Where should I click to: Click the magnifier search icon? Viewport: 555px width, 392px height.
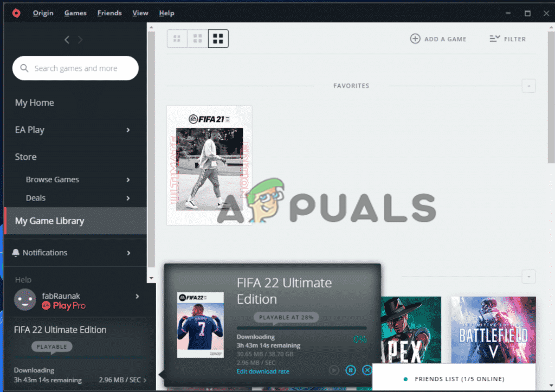[x=24, y=68]
